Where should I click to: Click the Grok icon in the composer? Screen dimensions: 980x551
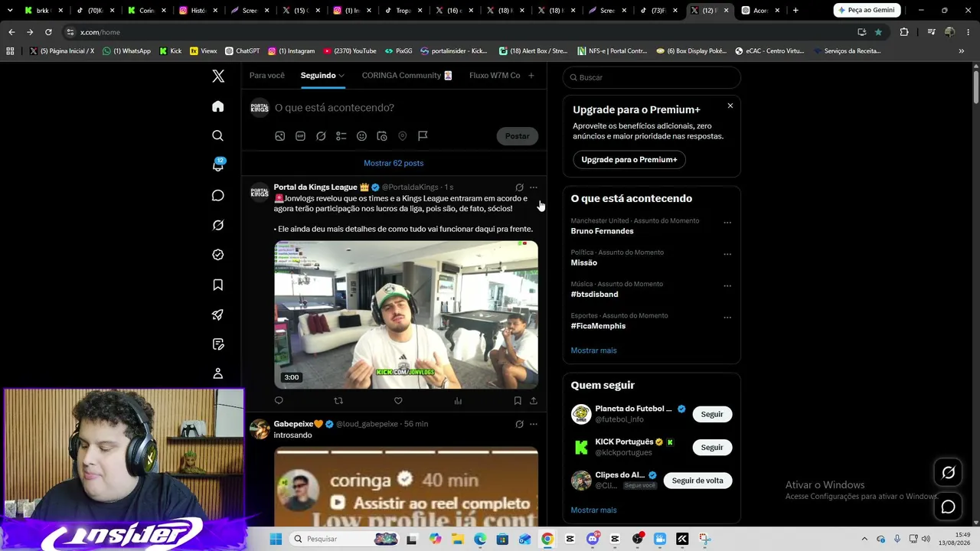321,136
